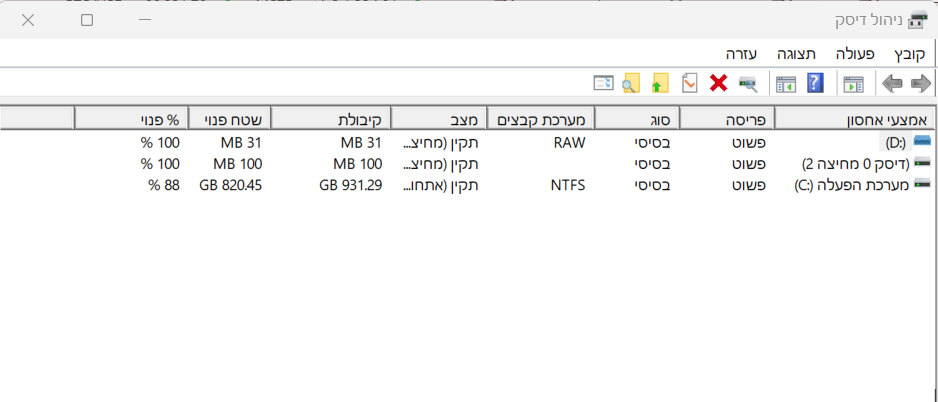This screenshot has height=402, width=938.
Task: Sort by the פריסה column header
Action: [x=727, y=118]
